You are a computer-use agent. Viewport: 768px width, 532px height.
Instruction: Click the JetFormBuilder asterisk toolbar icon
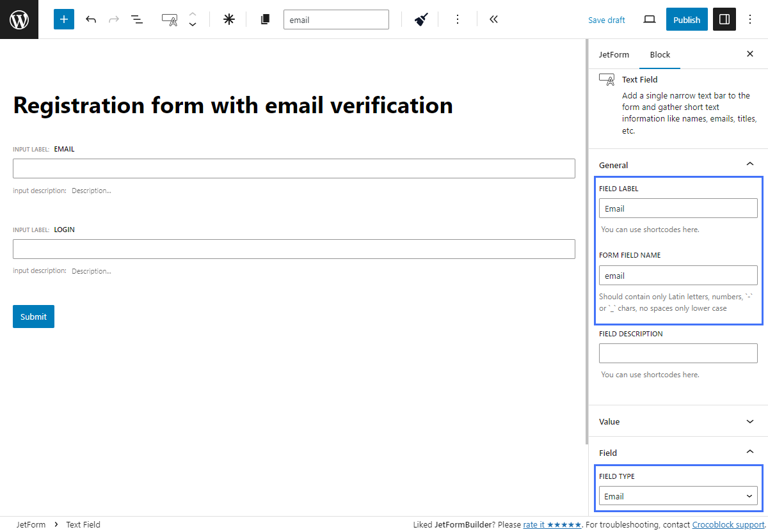pos(228,19)
